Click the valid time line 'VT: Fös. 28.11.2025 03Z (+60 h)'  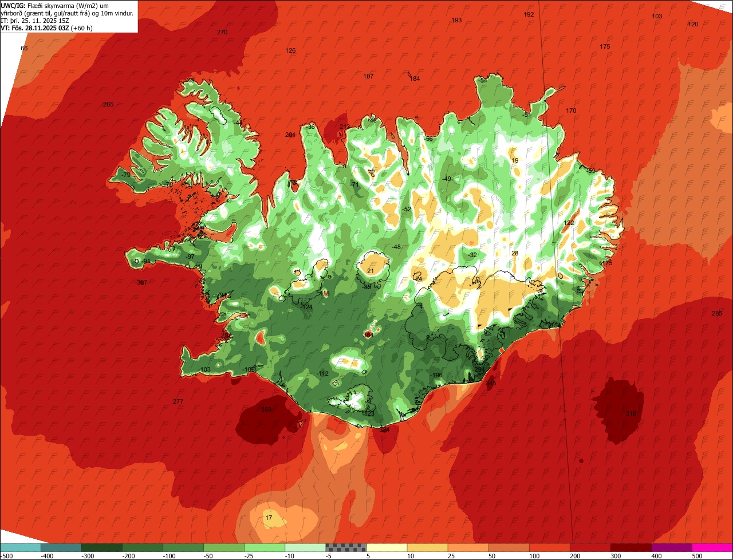[x=47, y=27]
